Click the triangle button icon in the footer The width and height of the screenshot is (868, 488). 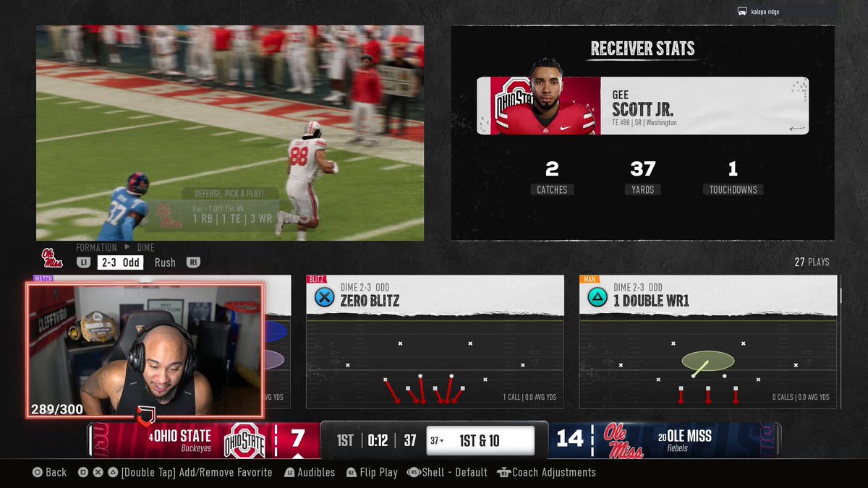pos(113,472)
